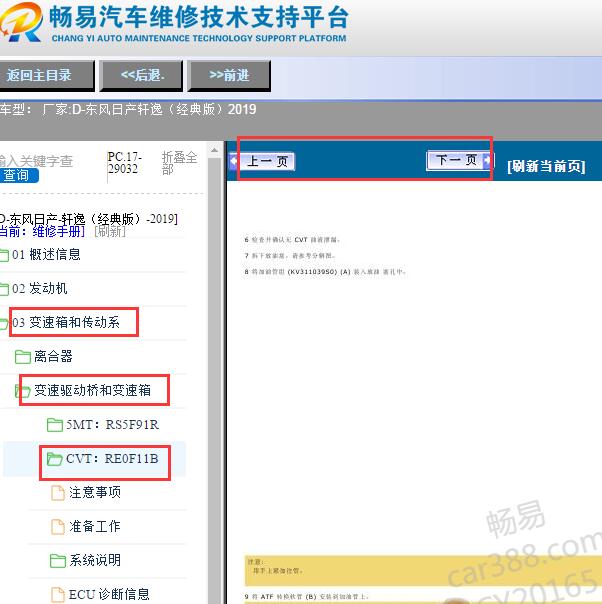
Task: Click the page icon beside ECU 诊断信息
Action: (x=58, y=594)
